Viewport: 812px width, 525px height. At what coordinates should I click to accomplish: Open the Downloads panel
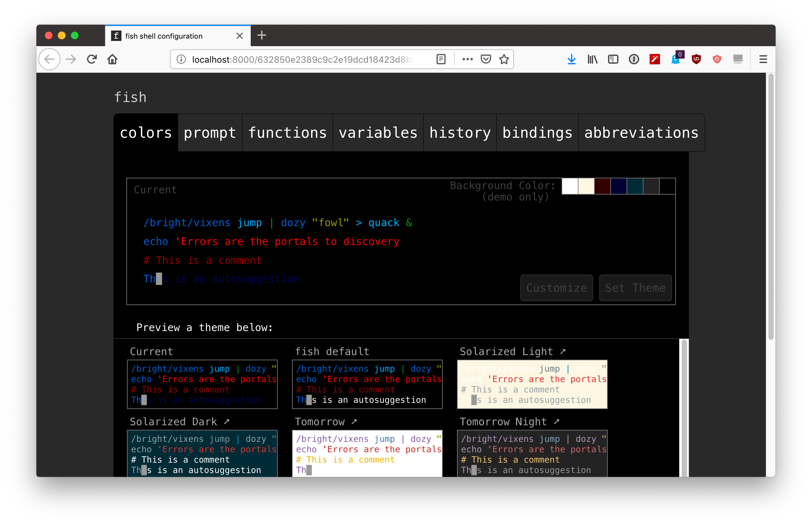coord(571,59)
